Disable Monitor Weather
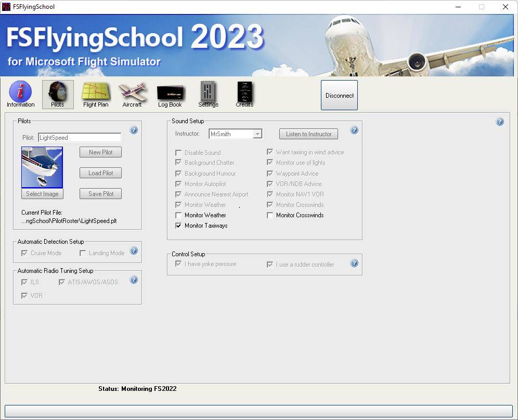Image resolution: width=518 pixels, height=420 pixels. [178, 215]
